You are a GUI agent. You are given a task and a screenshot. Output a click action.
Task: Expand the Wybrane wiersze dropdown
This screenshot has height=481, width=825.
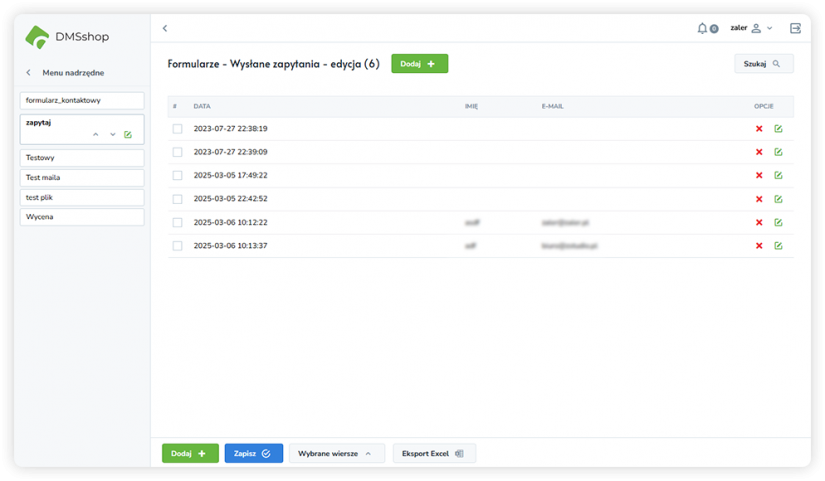pos(336,453)
